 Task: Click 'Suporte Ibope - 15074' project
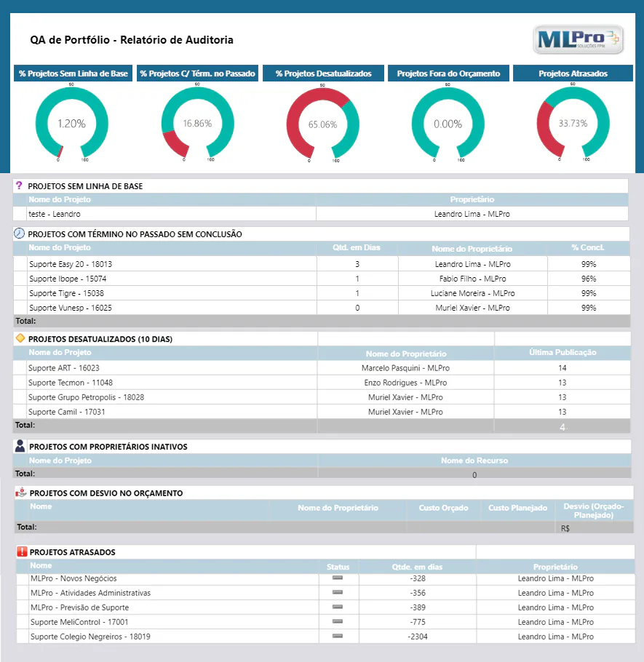[x=68, y=279]
